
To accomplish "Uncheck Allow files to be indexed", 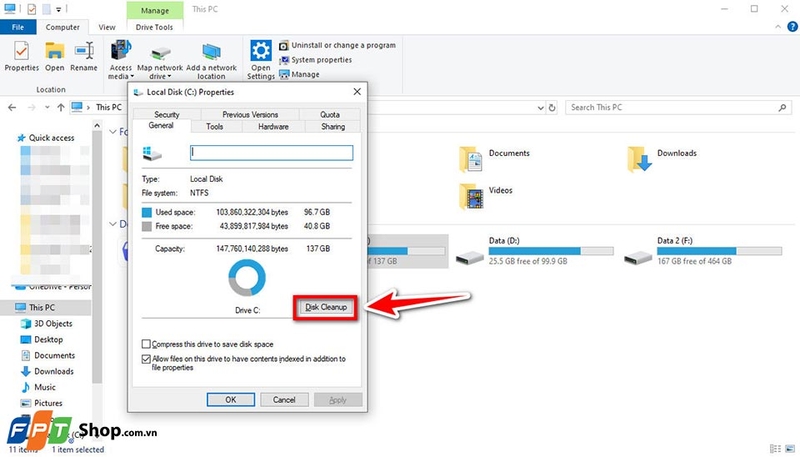I will click(x=146, y=359).
